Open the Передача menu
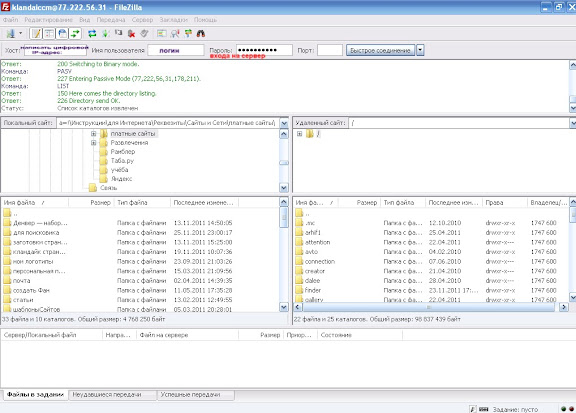Screen dimensions: 576x413 [x=111, y=20]
